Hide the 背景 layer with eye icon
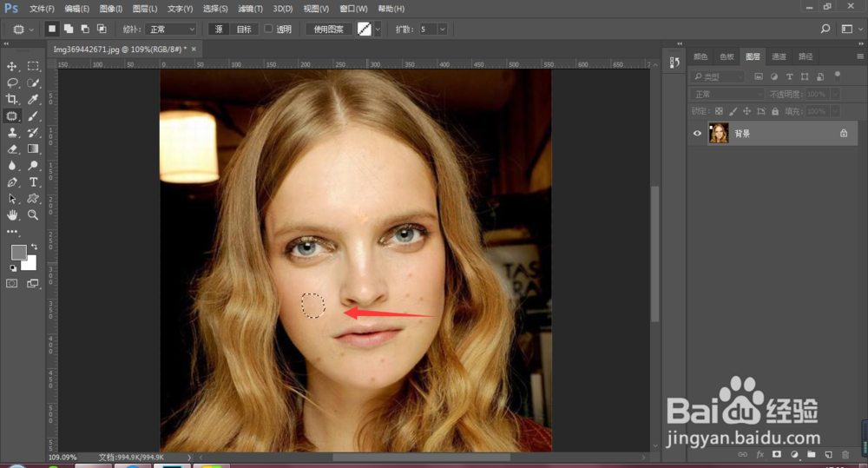The image size is (868, 468). (697, 134)
